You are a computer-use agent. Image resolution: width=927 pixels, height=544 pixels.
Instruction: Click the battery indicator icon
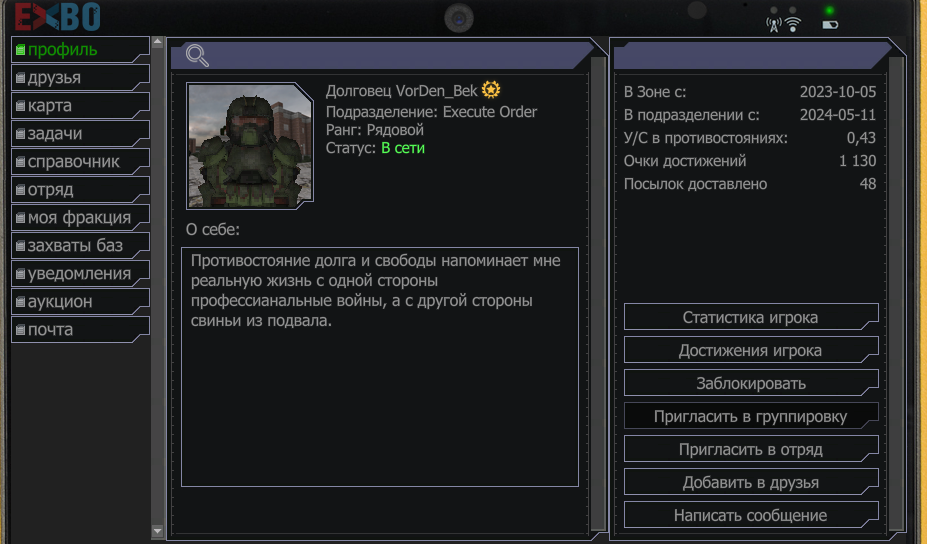click(830, 25)
